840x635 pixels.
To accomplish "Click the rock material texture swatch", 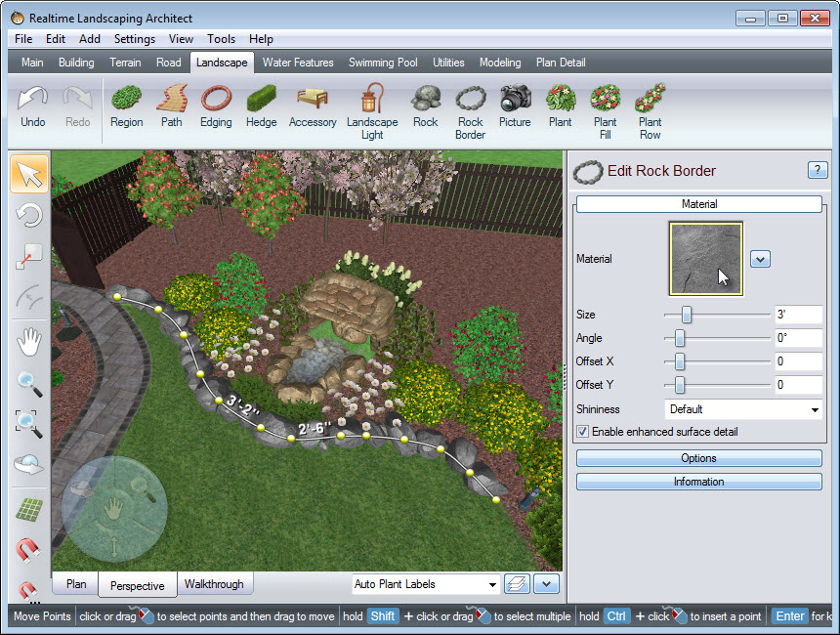I will coord(706,259).
